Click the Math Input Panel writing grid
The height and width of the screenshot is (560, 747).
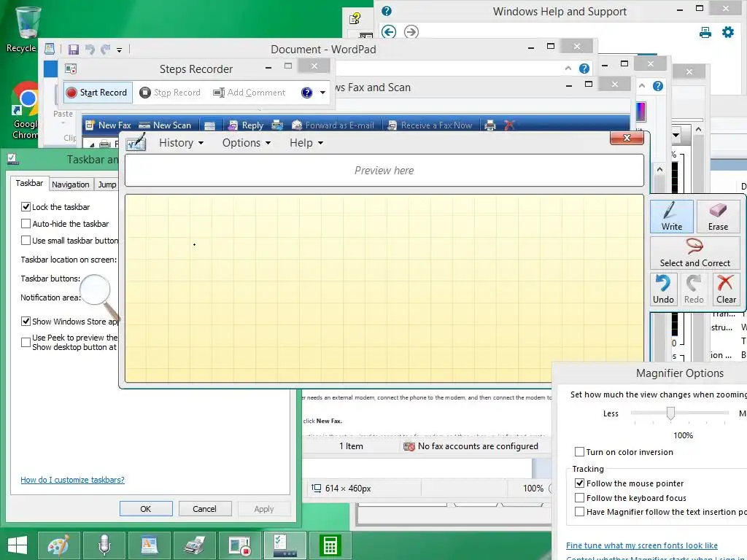pyautogui.click(x=384, y=288)
